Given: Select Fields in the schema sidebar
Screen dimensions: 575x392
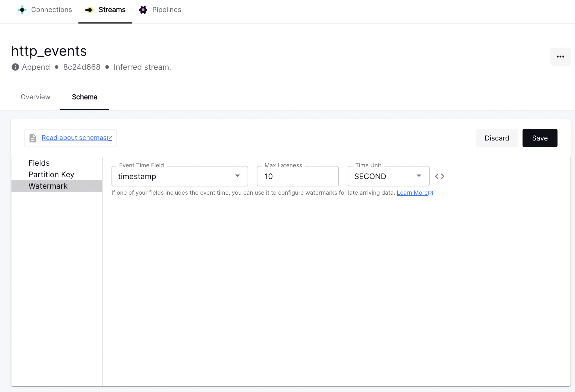Looking at the screenshot, I should tap(39, 163).
